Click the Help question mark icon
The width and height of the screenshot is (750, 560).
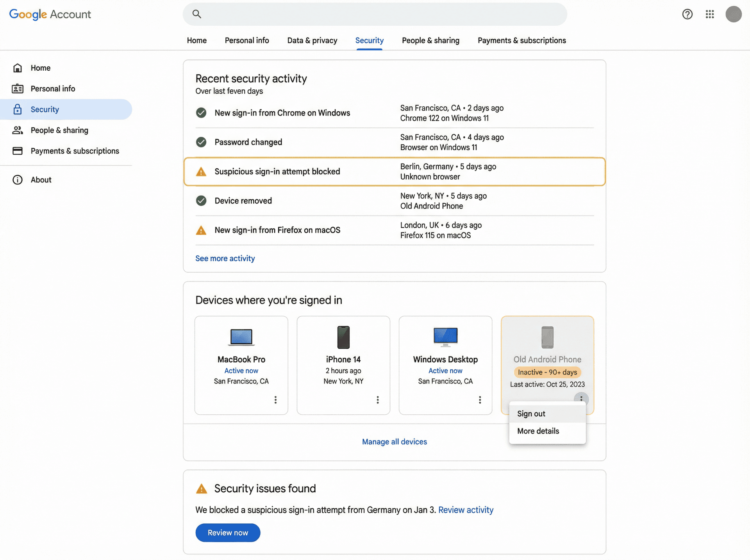coord(687,14)
